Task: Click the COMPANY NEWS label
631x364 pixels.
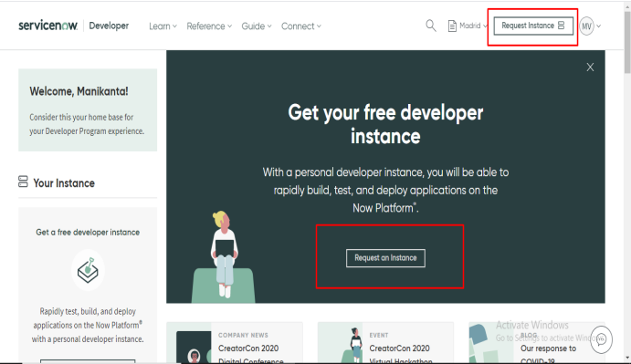Action: 243,335
